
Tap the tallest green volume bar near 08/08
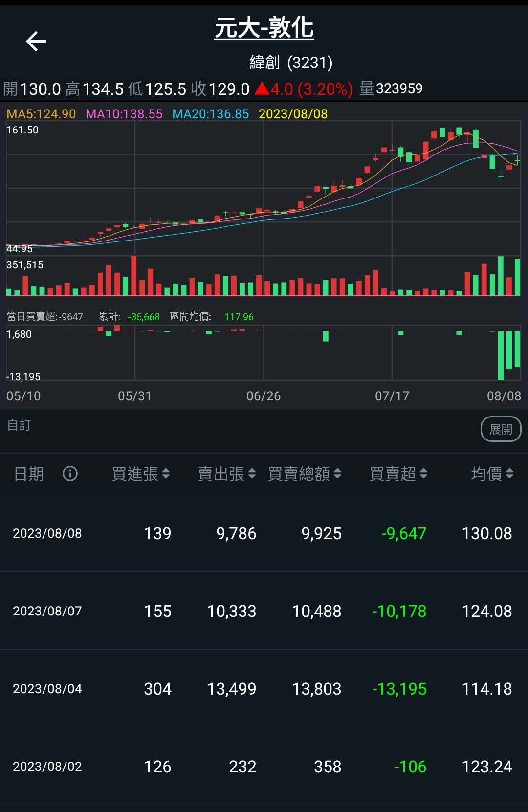pyautogui.click(x=501, y=276)
